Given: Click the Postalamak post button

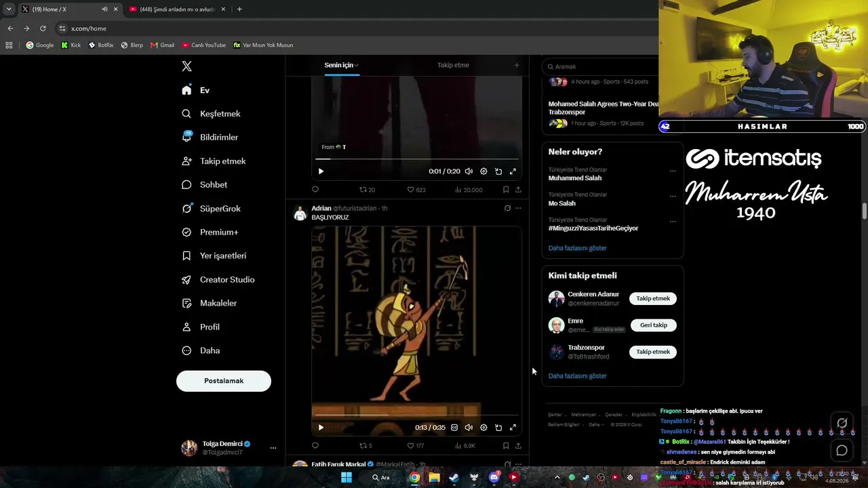Looking at the screenshot, I should pyautogui.click(x=224, y=381).
